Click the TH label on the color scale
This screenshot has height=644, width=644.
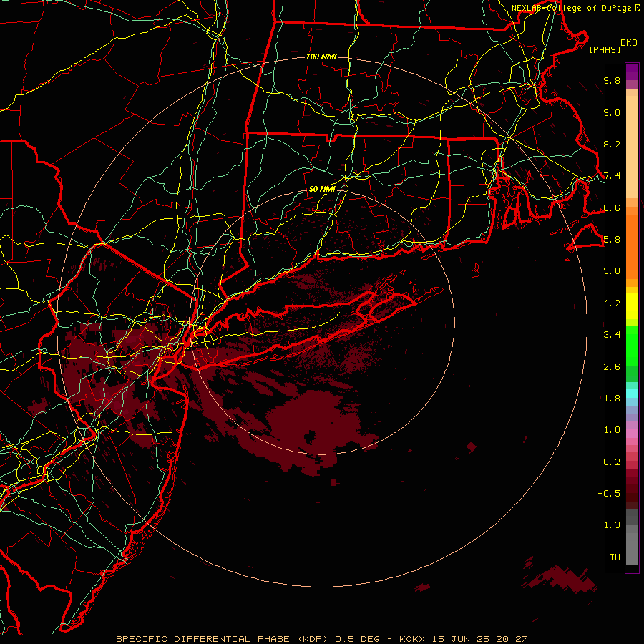pos(615,557)
